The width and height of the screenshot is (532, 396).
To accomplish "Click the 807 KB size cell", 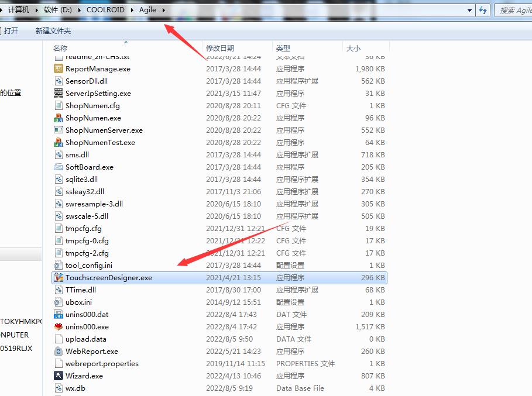I will pyautogui.click(x=373, y=376).
